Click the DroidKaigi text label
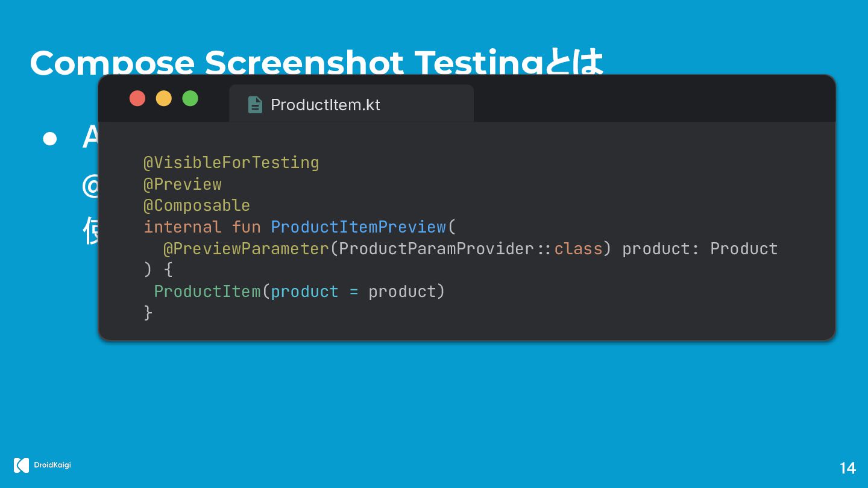This screenshot has width=868, height=488. click(52, 465)
